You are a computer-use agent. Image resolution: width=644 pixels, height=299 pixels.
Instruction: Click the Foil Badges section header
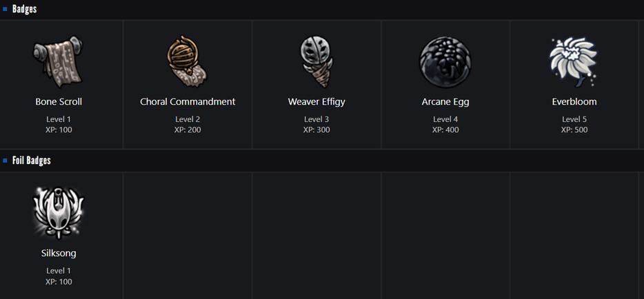(x=32, y=161)
